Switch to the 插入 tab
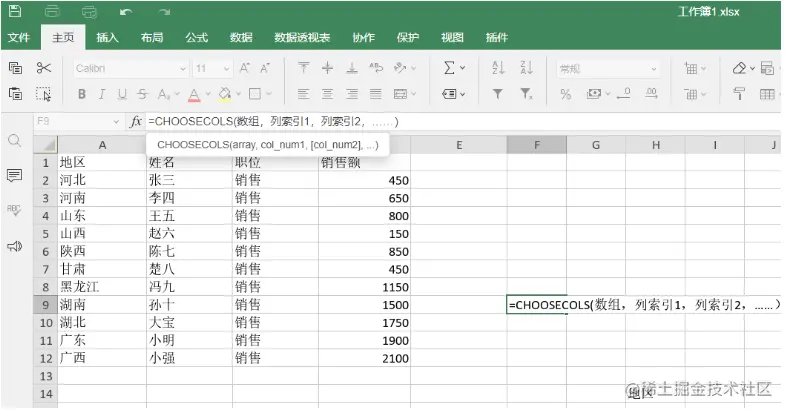786x412 pixels. 107,38
